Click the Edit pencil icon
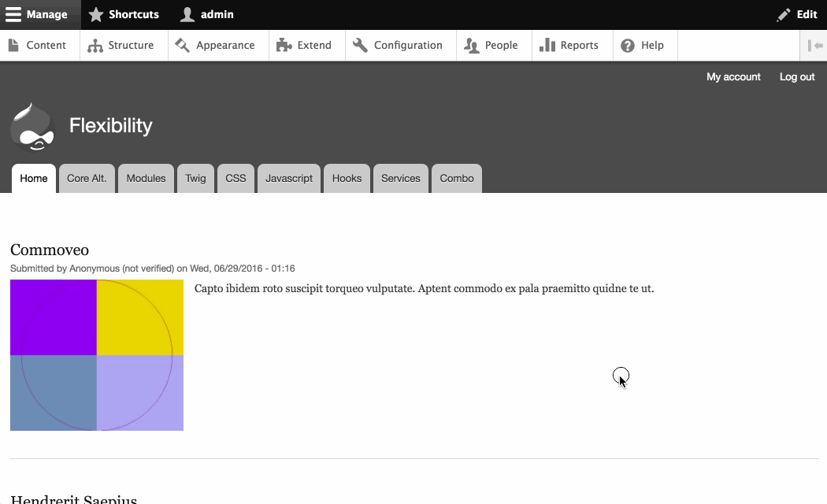827x504 pixels. click(784, 14)
